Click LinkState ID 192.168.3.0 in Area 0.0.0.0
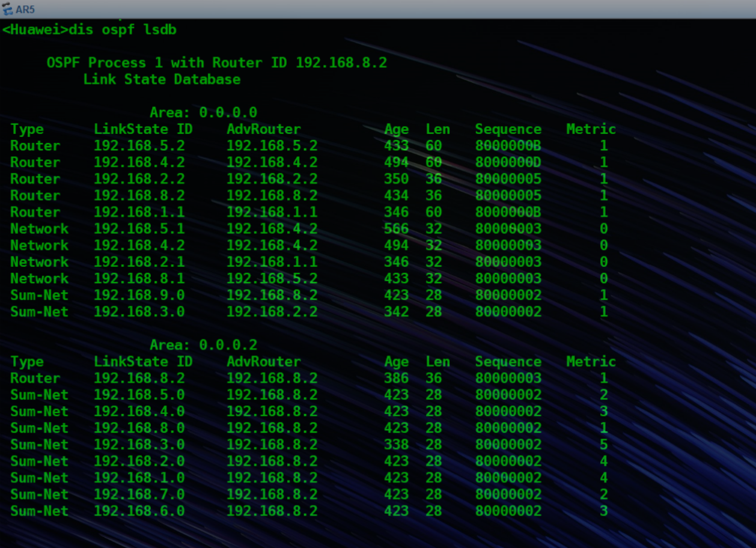The image size is (756, 548). (139, 312)
